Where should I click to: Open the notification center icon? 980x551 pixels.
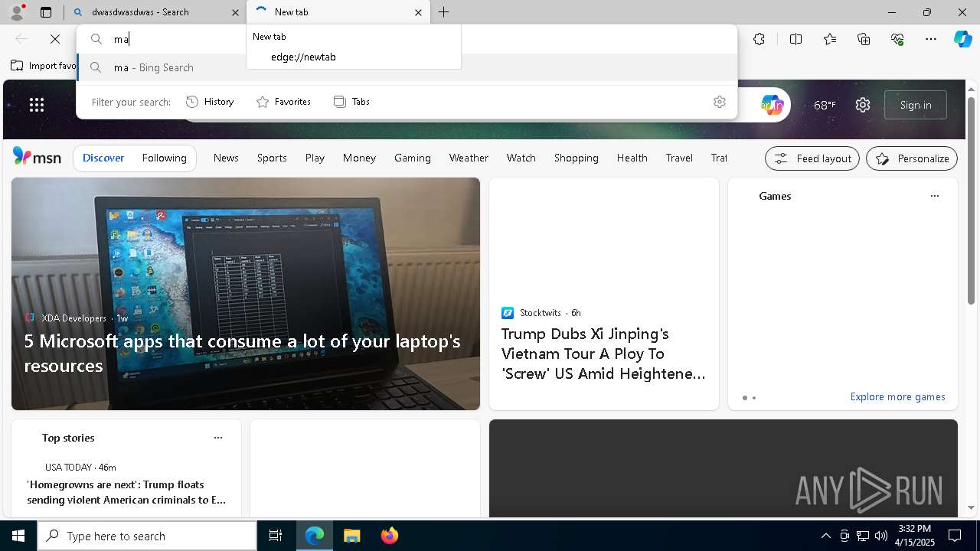[x=955, y=536]
